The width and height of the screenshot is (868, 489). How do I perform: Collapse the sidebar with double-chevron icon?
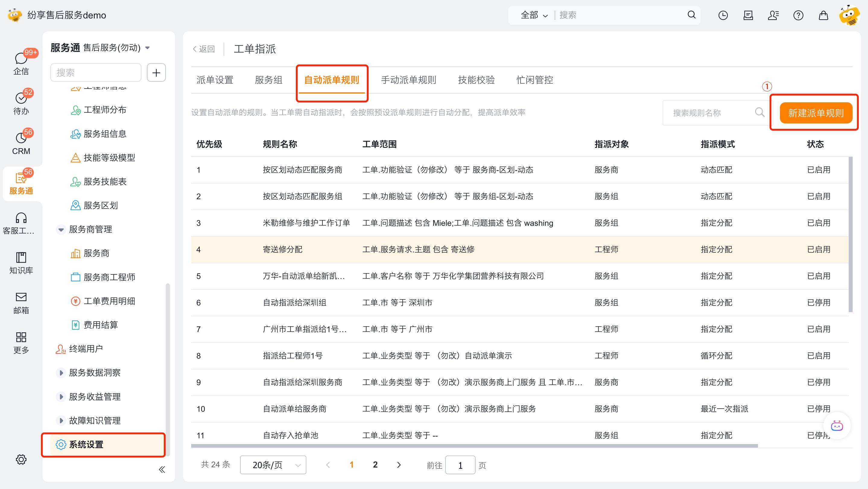tap(162, 469)
